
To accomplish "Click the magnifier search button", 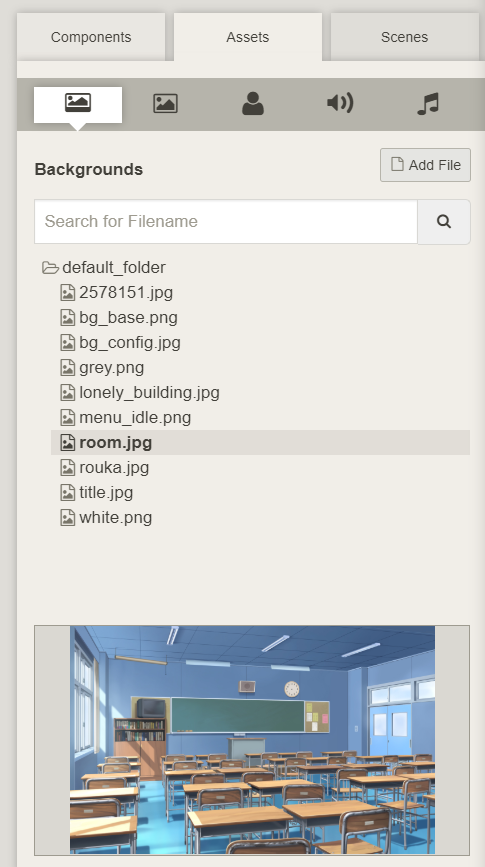I will [444, 222].
